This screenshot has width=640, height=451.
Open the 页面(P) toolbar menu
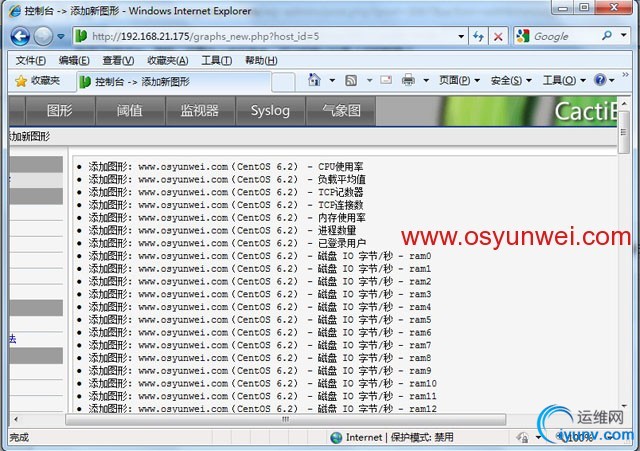tap(459, 80)
